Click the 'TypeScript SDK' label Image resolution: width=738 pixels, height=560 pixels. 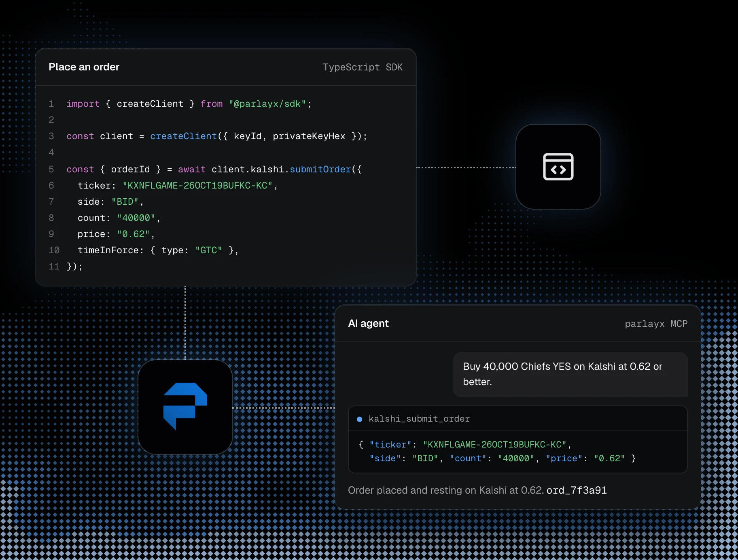coord(363,67)
